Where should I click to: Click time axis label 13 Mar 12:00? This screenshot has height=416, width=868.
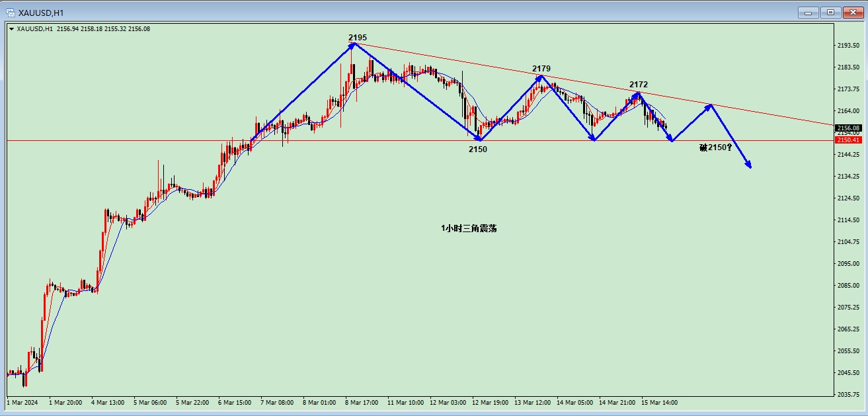533,402
